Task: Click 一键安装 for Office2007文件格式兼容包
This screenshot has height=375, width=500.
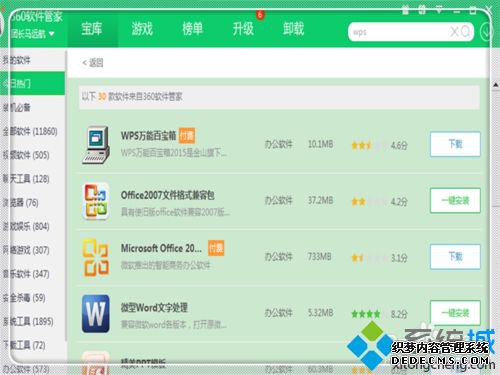Action: 455,201
